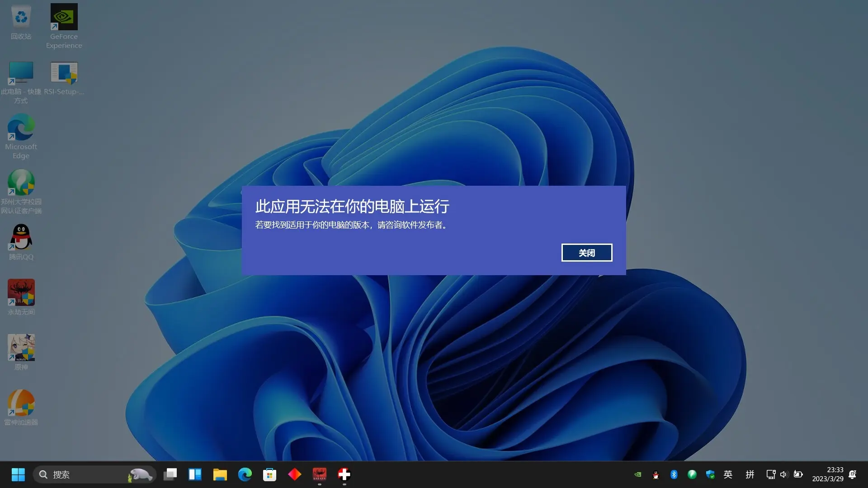Screen dimensions: 868x488
Task: Switch to the NARAKA taskbar window
Action: pos(320,474)
